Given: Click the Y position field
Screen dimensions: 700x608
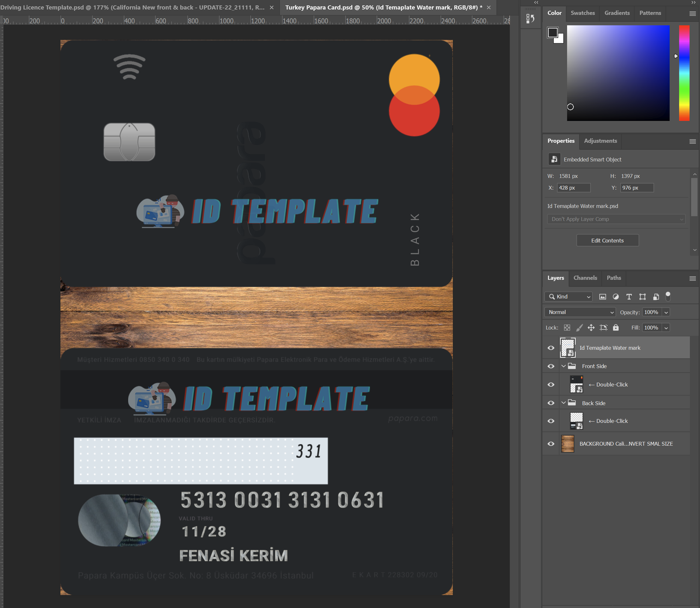Looking at the screenshot, I should (x=637, y=188).
